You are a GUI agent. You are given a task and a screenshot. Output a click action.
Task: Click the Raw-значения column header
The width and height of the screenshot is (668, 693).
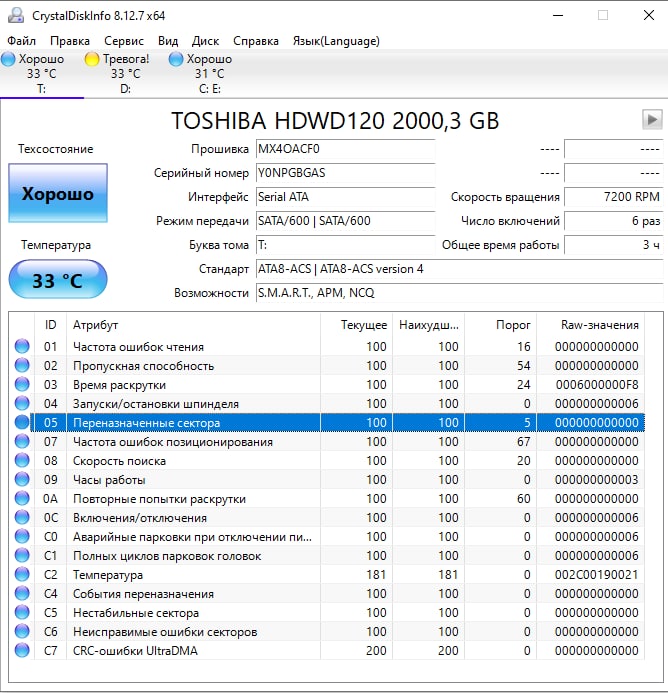point(591,325)
